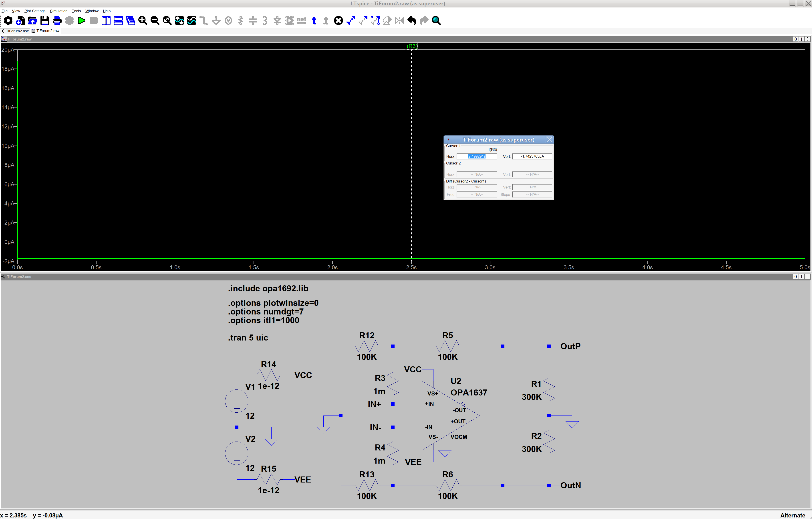Viewport: 812px width, 519px height.
Task: Open the Tools menu
Action: (x=76, y=11)
